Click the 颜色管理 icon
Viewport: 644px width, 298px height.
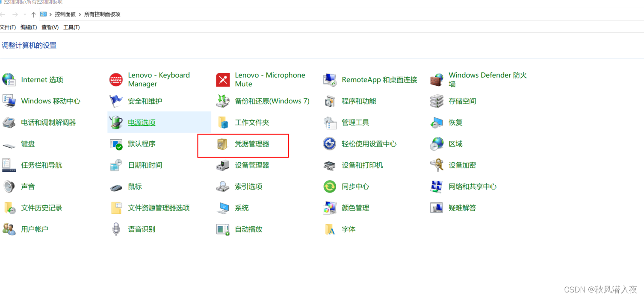330,207
